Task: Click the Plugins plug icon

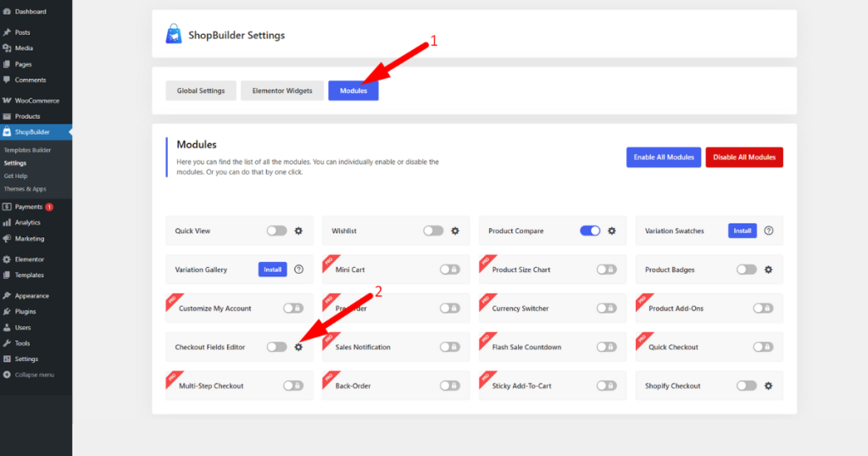Action: pos(7,312)
